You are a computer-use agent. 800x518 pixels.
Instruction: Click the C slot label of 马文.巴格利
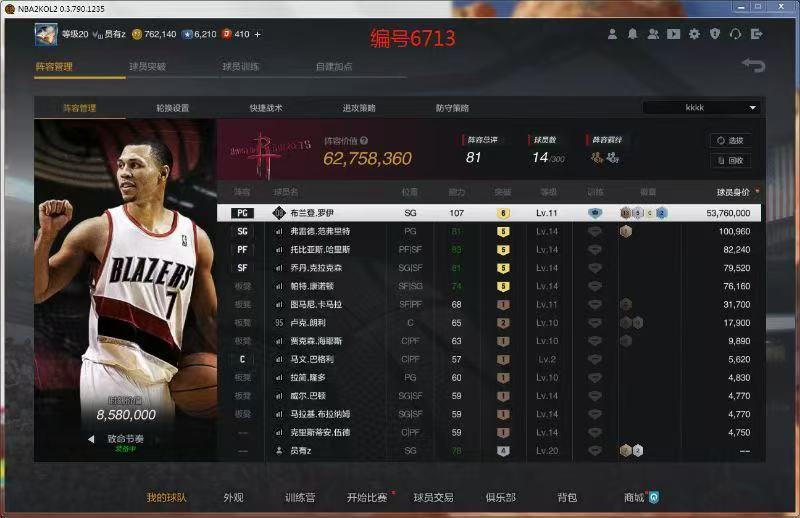click(242, 359)
